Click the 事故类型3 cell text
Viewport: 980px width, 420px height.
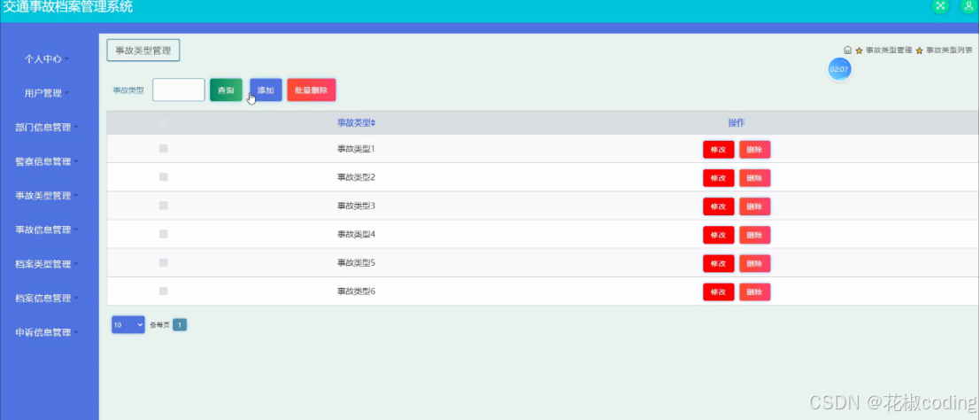(356, 206)
